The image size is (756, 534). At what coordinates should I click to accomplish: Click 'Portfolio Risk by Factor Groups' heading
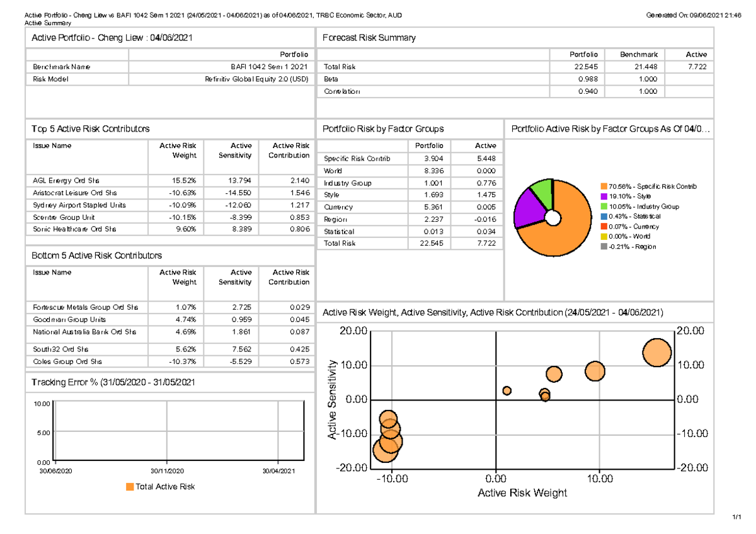383,128
